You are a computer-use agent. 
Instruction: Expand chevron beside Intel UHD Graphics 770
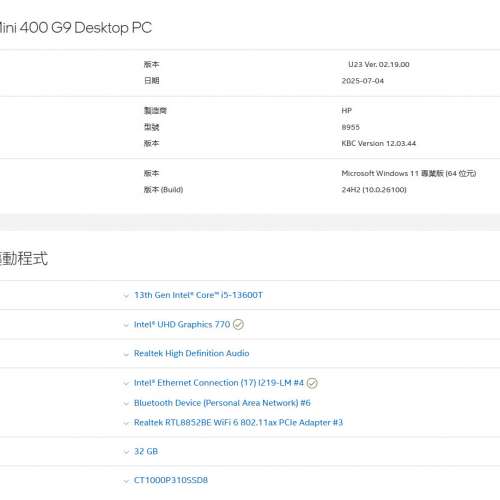click(126, 325)
